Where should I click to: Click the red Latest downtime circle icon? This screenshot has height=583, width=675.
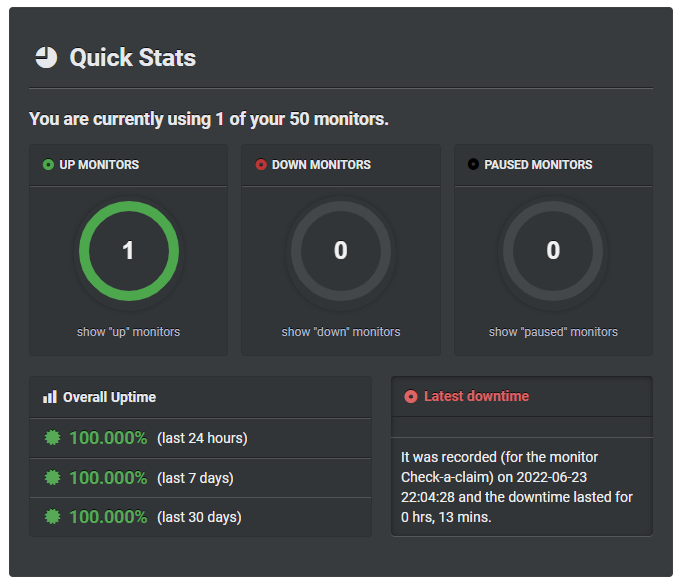[x=411, y=397]
